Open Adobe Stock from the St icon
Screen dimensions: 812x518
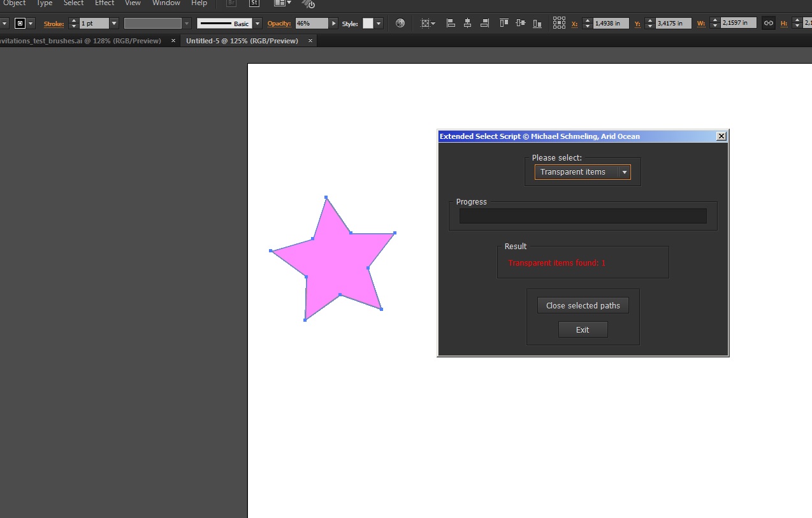[x=254, y=3]
